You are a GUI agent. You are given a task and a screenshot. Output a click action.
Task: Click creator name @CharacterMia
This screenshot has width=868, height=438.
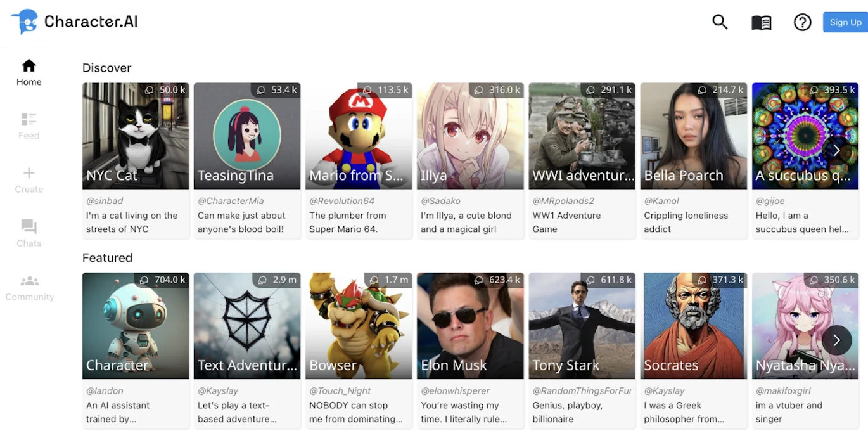pos(231,201)
